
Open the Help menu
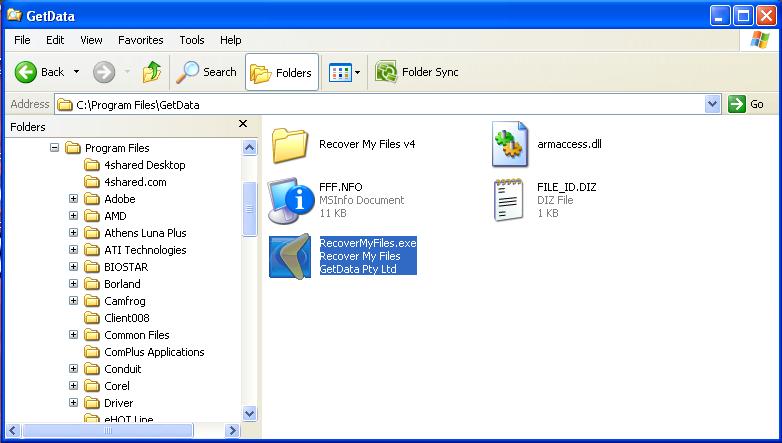230,40
